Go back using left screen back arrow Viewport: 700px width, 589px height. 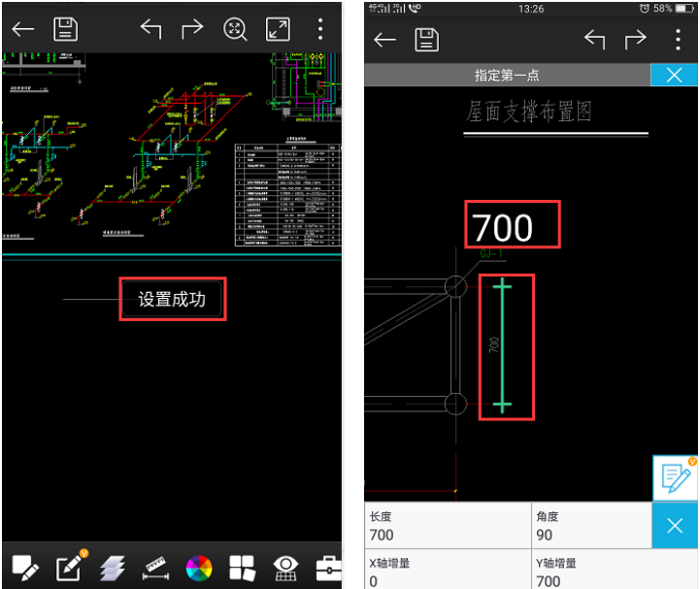coord(22,28)
